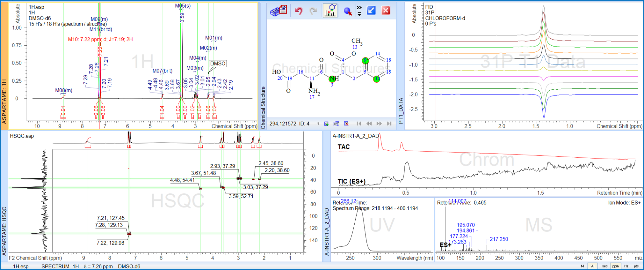Click the HO group label in structure

pyautogui.click(x=276, y=72)
